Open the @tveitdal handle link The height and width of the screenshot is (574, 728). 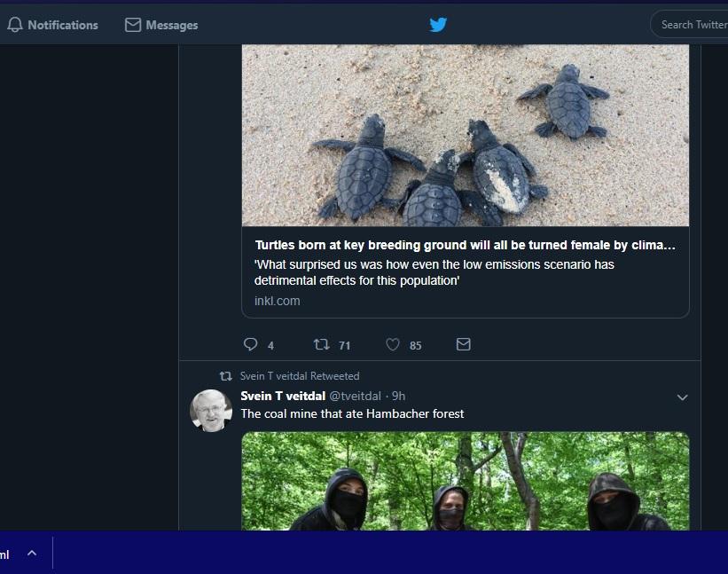356,397
